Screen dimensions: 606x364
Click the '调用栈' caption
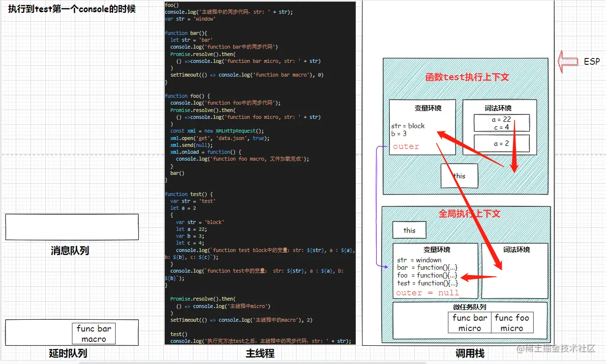[470, 353]
